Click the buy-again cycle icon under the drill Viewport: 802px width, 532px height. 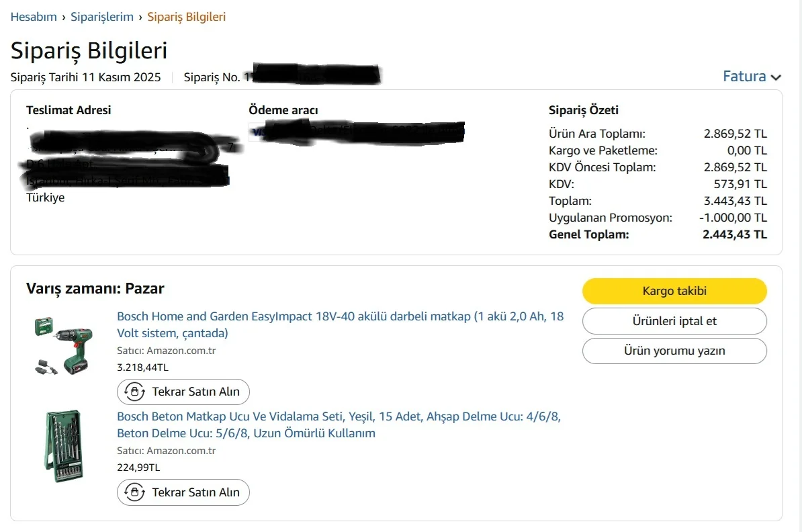point(135,392)
